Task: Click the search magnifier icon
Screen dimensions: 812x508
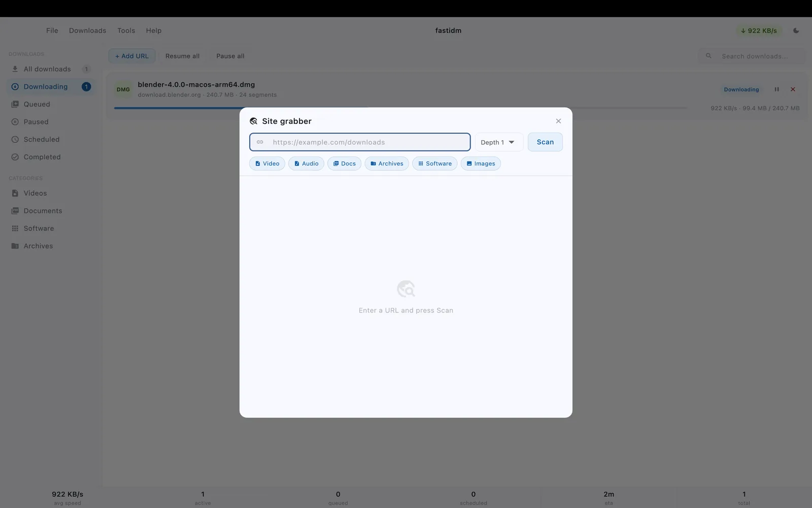Action: (708, 56)
